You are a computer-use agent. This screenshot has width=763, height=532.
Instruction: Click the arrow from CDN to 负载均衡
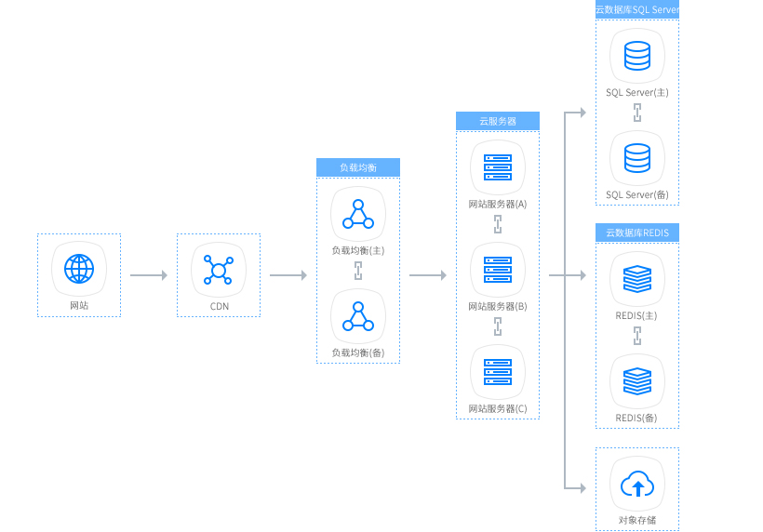click(x=288, y=275)
